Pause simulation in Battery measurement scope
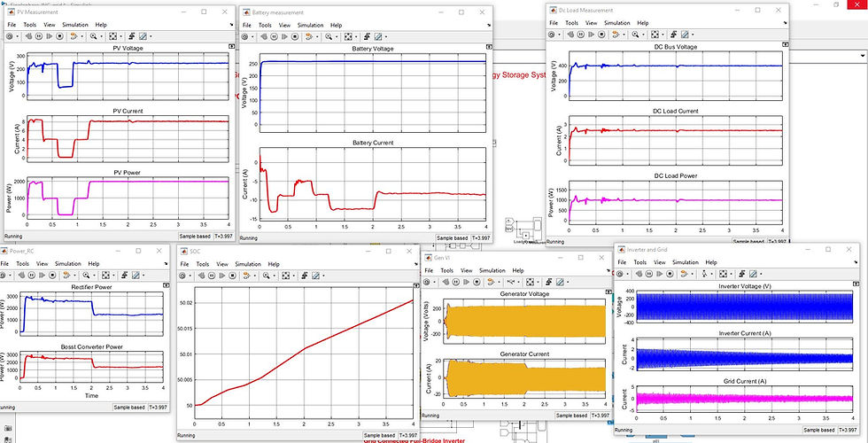This screenshot has width=868, height=443. pos(274,36)
